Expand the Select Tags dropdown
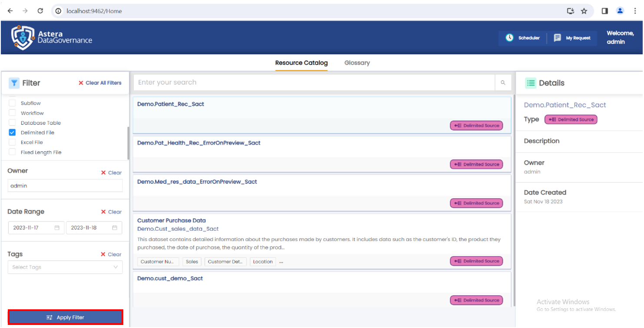 65,267
